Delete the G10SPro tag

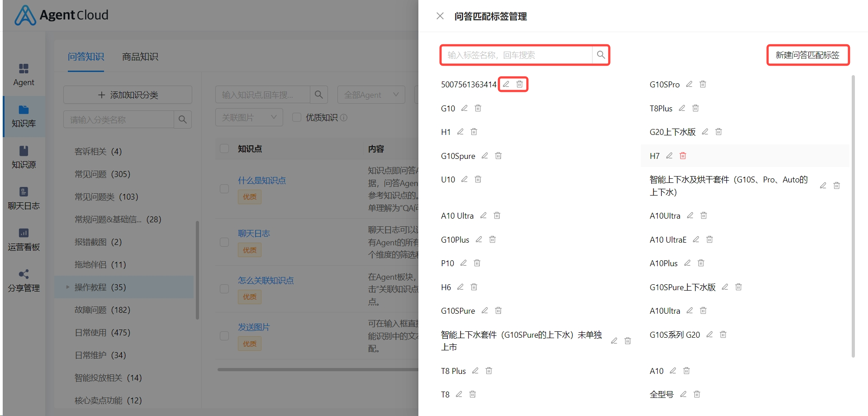[x=703, y=84]
